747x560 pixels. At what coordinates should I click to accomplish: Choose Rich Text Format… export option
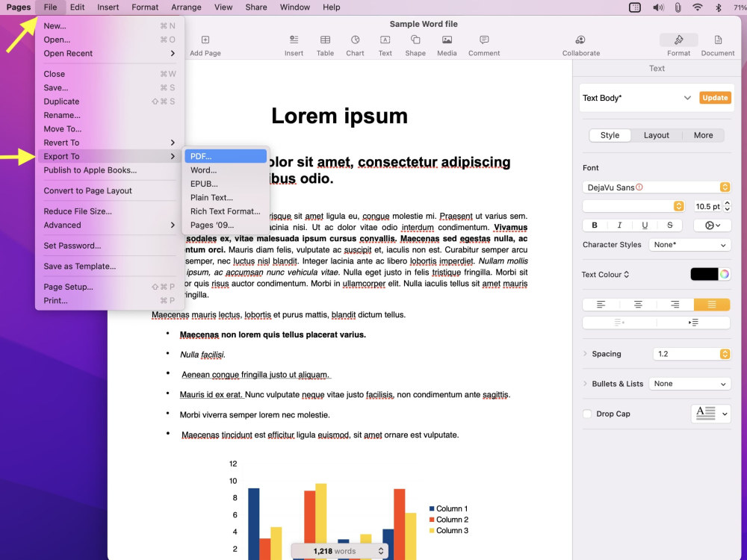(x=226, y=211)
